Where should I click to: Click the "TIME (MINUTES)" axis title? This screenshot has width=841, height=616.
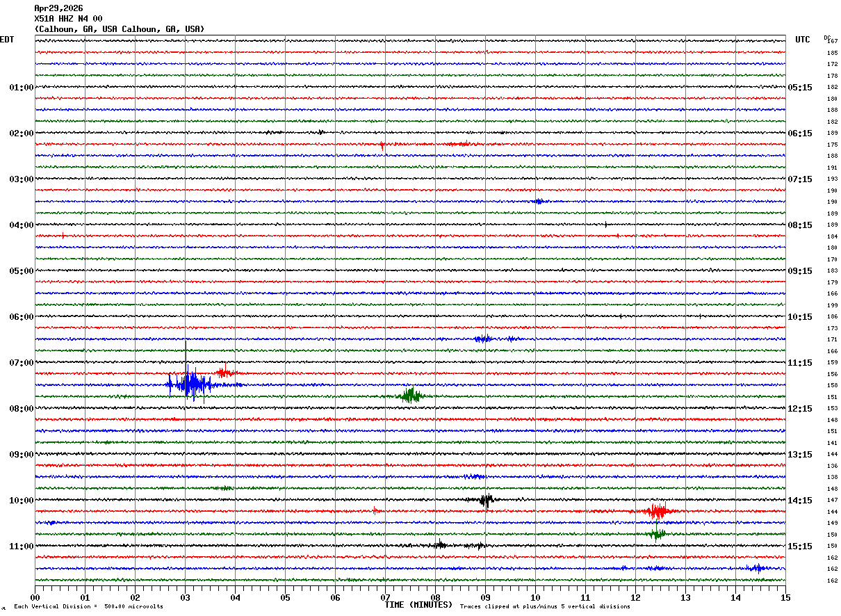click(x=418, y=605)
